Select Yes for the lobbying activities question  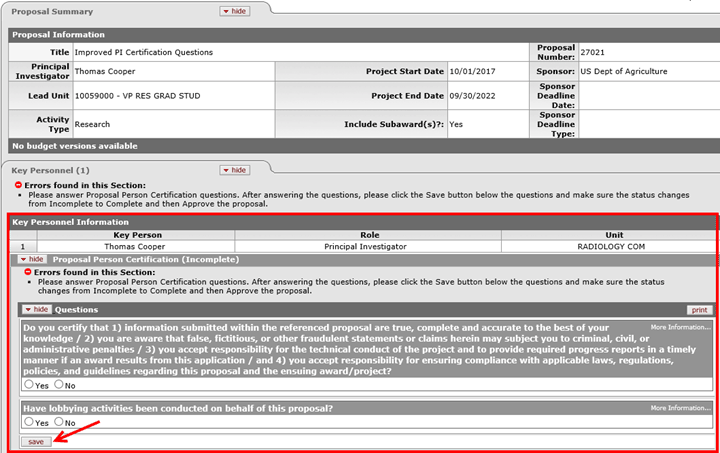click(x=29, y=421)
